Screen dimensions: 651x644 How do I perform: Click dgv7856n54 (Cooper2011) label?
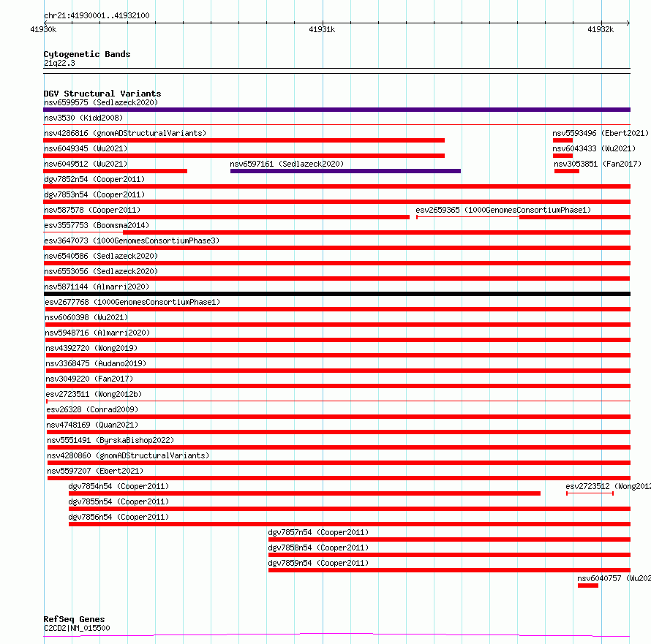tap(118, 517)
